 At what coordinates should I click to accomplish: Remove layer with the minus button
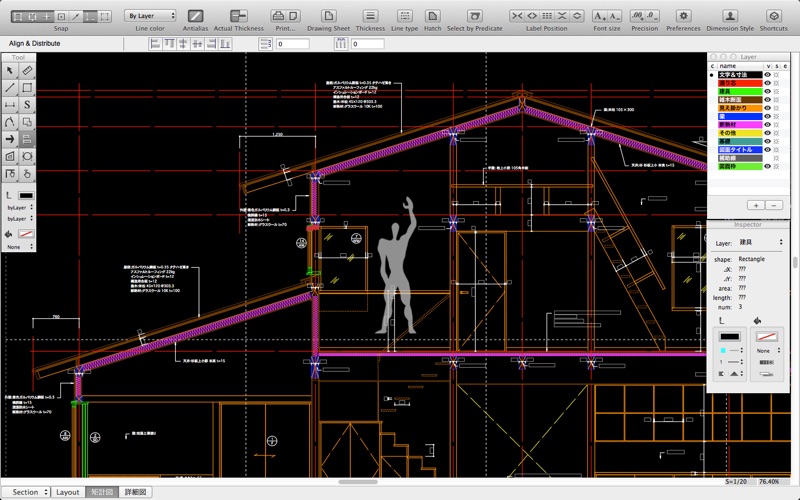pyautogui.click(x=774, y=205)
